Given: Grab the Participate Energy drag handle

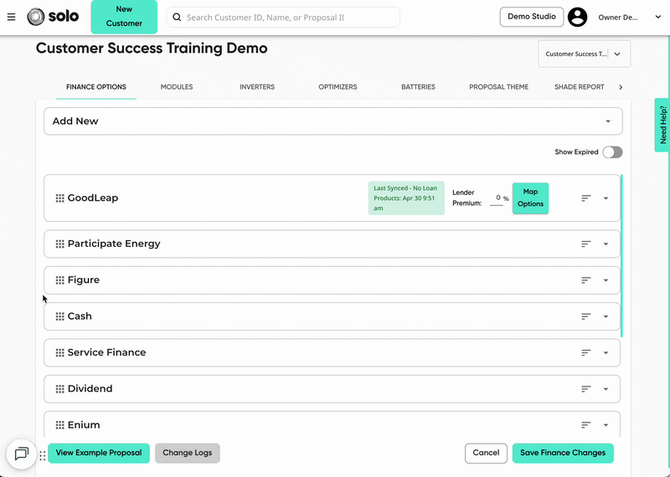Looking at the screenshot, I should click(60, 244).
